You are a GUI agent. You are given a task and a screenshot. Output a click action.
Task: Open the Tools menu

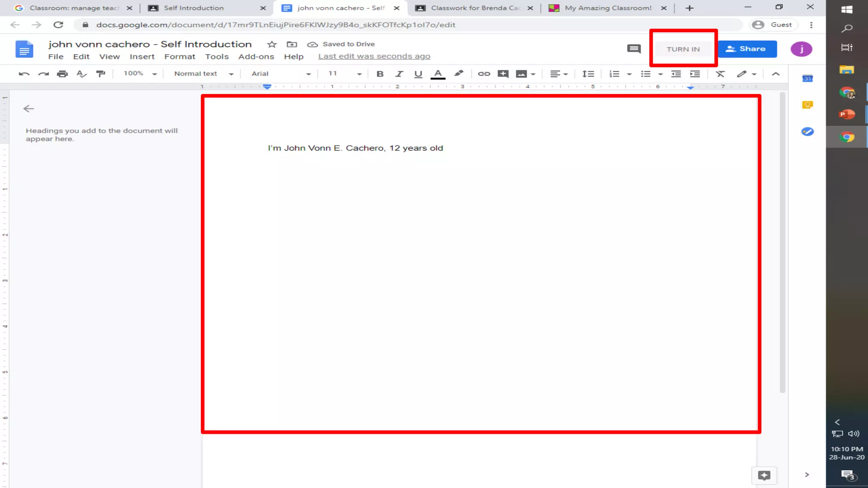217,56
